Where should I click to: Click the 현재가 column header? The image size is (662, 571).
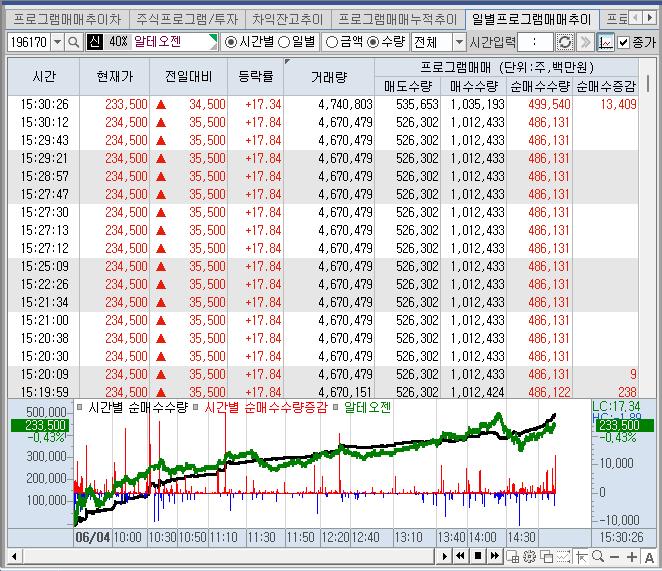pos(114,77)
